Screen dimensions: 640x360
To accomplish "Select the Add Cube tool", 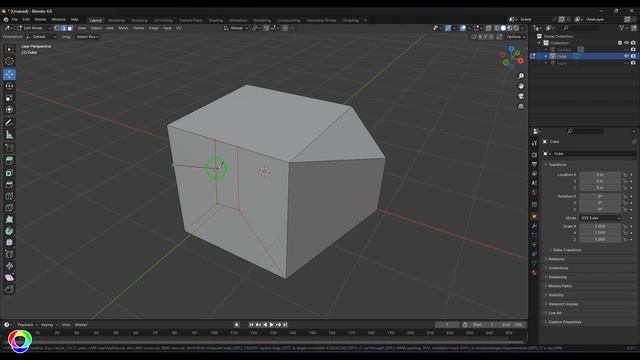I will [9, 148].
